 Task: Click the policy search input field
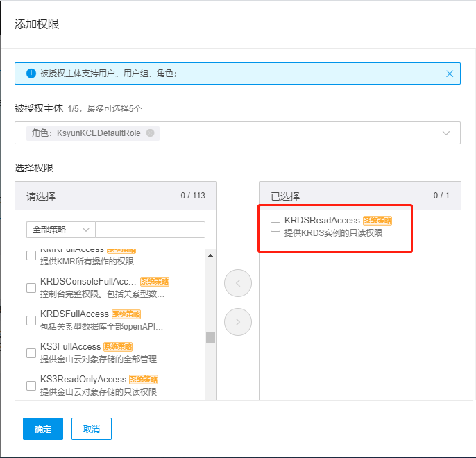coord(150,230)
